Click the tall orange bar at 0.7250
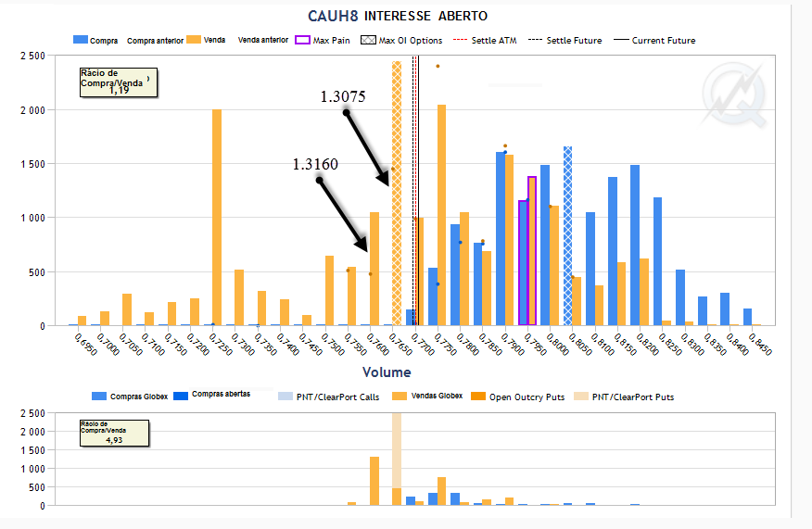 (x=217, y=218)
